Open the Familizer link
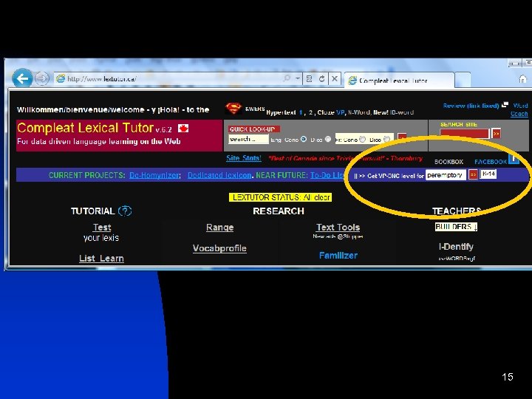 tap(338, 255)
